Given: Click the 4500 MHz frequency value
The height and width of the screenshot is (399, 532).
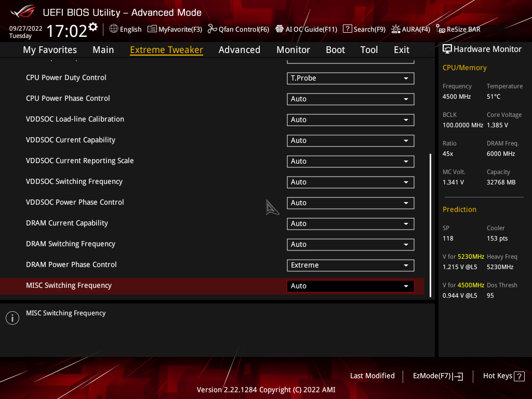Looking at the screenshot, I should [x=457, y=97].
